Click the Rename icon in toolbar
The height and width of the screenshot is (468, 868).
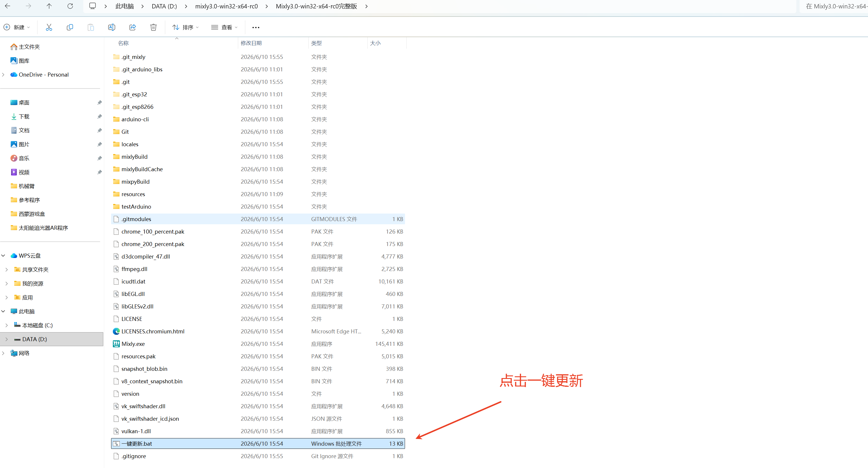[x=111, y=27]
